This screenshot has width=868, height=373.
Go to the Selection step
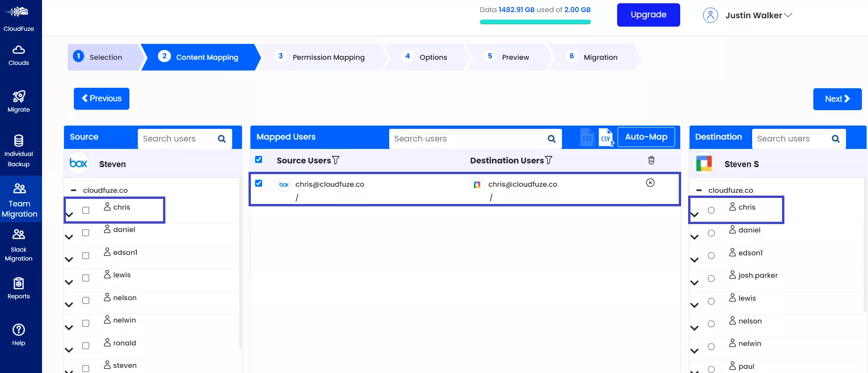click(x=104, y=57)
